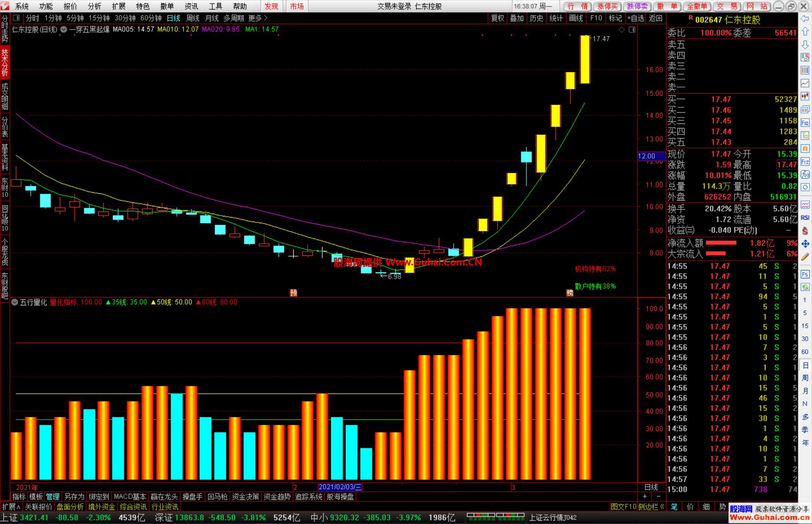Image resolution: width=812 pixels, height=524 pixels.
Task: Open the time-share line chart icon
Action: coord(805,83)
